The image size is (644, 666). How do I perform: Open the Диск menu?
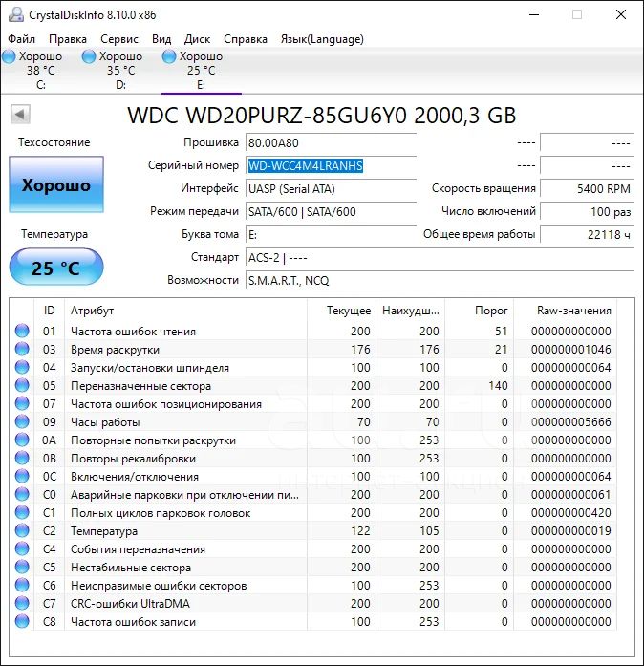[197, 39]
